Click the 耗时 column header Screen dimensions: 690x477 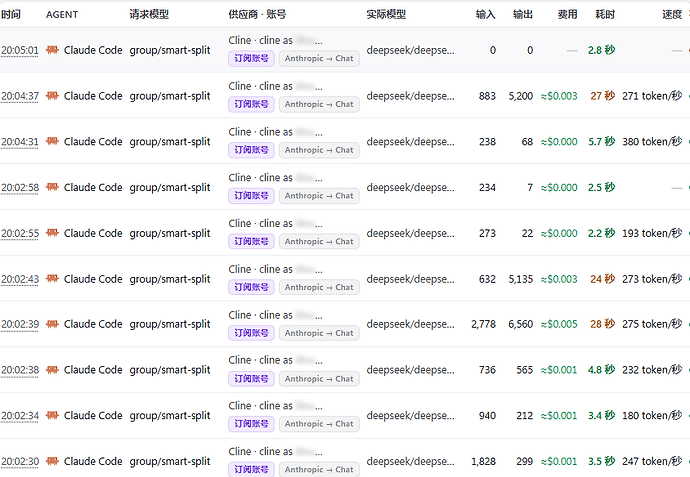click(x=605, y=15)
